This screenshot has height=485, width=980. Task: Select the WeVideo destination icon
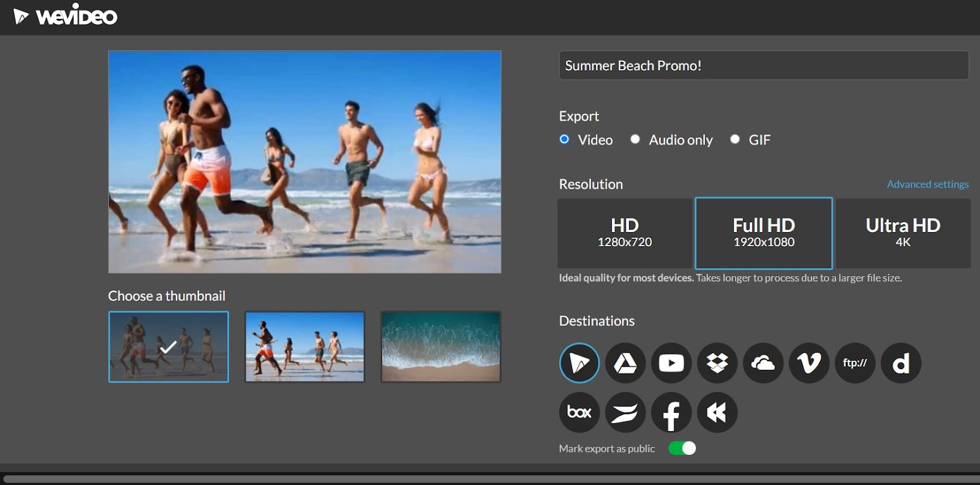click(579, 363)
